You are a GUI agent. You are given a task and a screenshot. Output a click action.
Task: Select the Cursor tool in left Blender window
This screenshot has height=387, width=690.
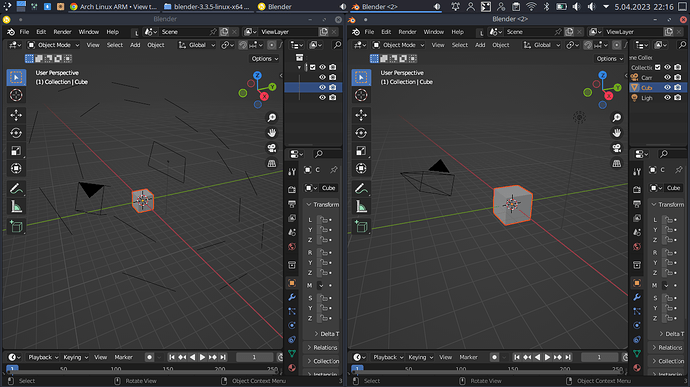click(16, 95)
